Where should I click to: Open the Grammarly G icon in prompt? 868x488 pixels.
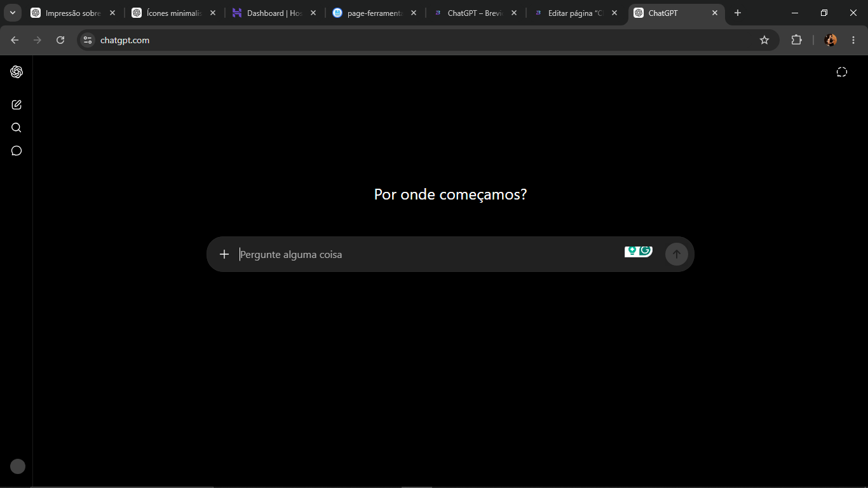pos(646,251)
